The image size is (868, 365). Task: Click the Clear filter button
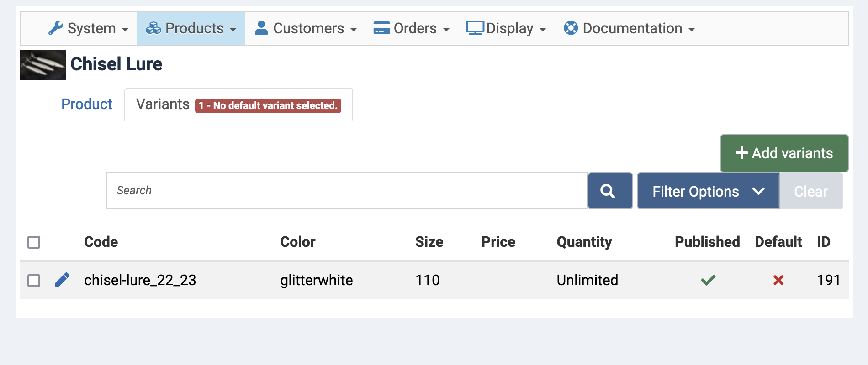(811, 191)
